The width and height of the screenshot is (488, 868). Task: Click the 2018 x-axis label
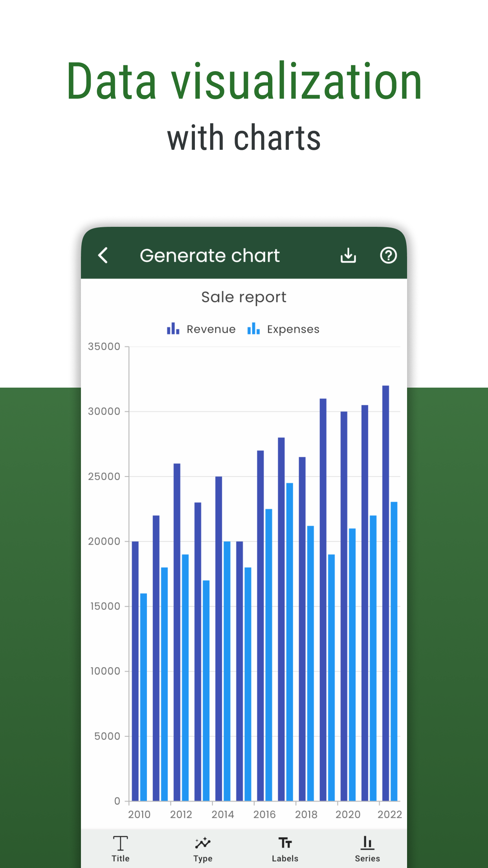[x=306, y=815]
